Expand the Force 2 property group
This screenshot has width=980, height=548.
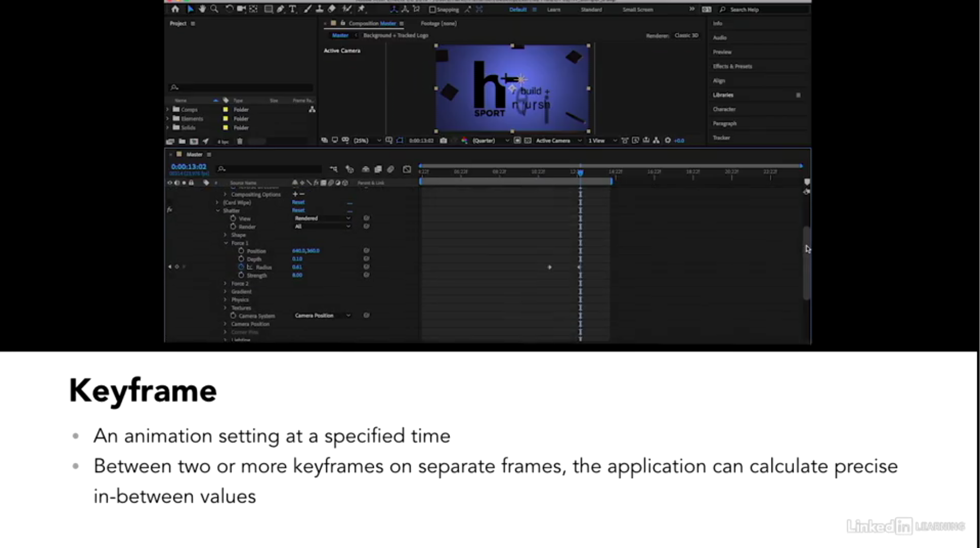(x=225, y=283)
